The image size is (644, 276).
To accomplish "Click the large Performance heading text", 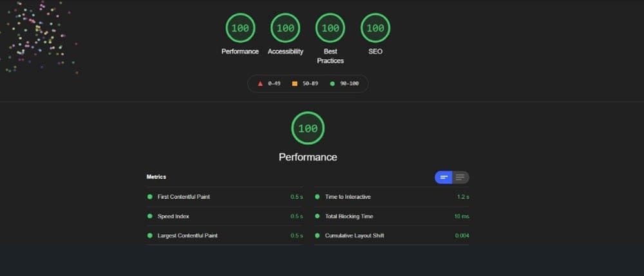I will [308, 157].
